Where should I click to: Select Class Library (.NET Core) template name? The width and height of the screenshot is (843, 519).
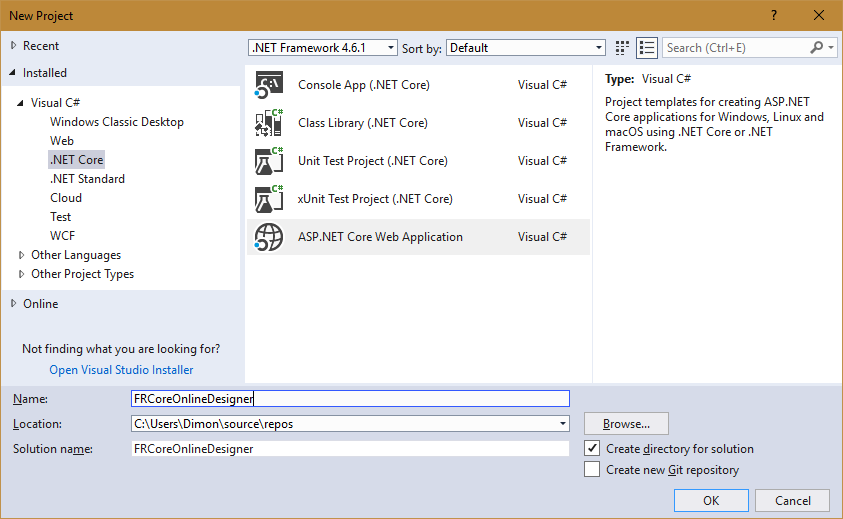363,123
